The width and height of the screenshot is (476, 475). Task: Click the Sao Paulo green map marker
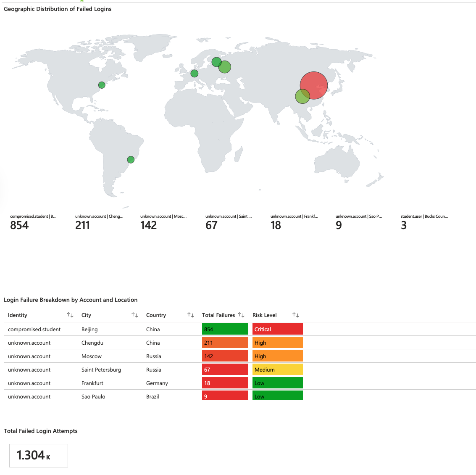coord(131,159)
